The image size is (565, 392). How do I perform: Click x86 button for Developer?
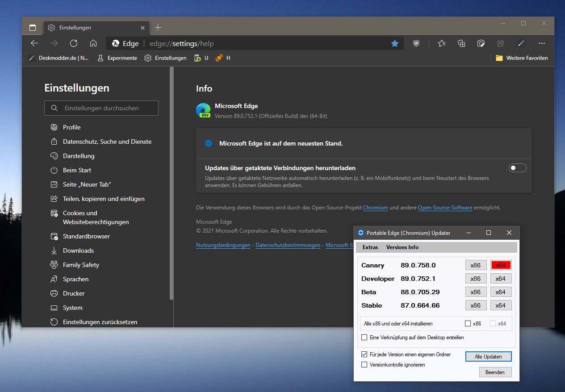coord(476,279)
